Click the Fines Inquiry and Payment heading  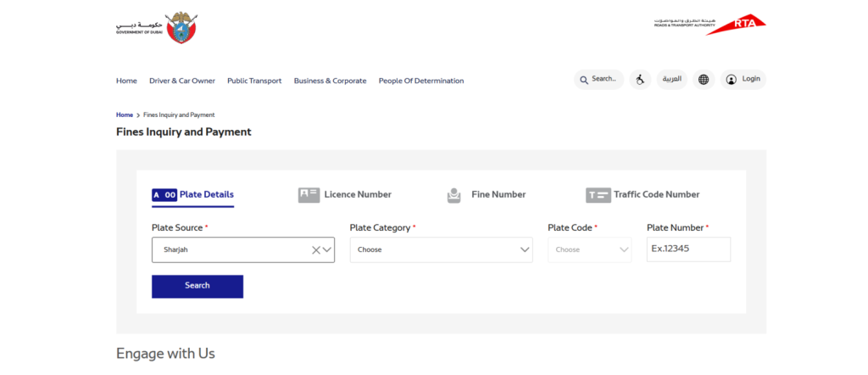[x=184, y=132]
